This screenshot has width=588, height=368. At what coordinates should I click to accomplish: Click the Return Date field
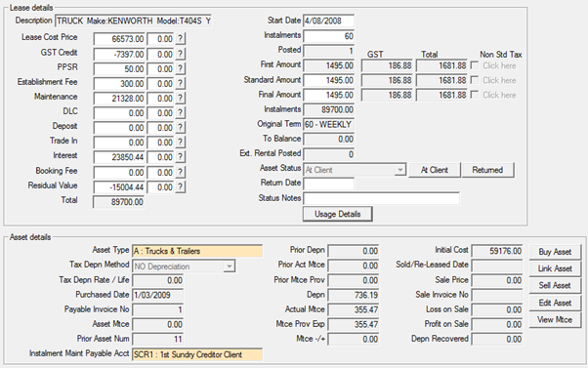click(x=329, y=184)
